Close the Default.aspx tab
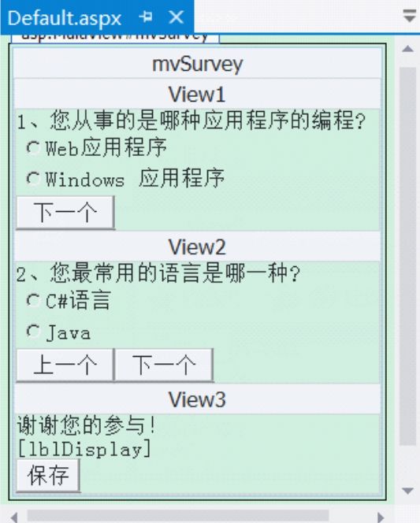The height and width of the screenshot is (523, 420). click(x=176, y=17)
